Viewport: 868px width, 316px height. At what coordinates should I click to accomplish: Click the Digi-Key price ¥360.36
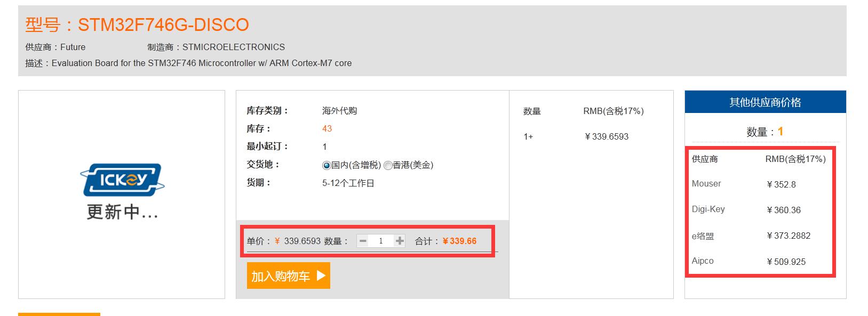point(784,210)
